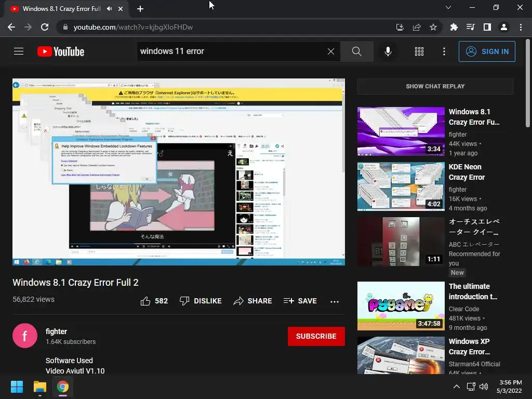Viewport: 532px width, 399px height.
Task: Click the page vertical scrollbar
Action: coord(528,83)
